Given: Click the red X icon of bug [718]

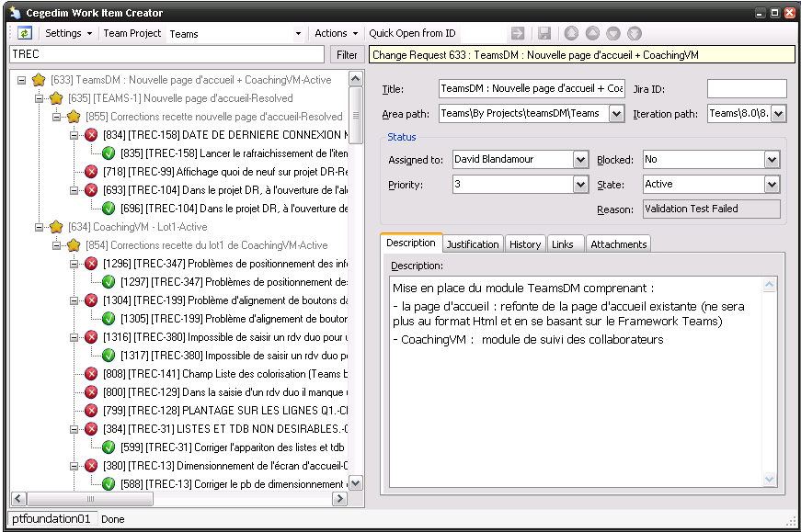Looking at the screenshot, I should 91,172.
